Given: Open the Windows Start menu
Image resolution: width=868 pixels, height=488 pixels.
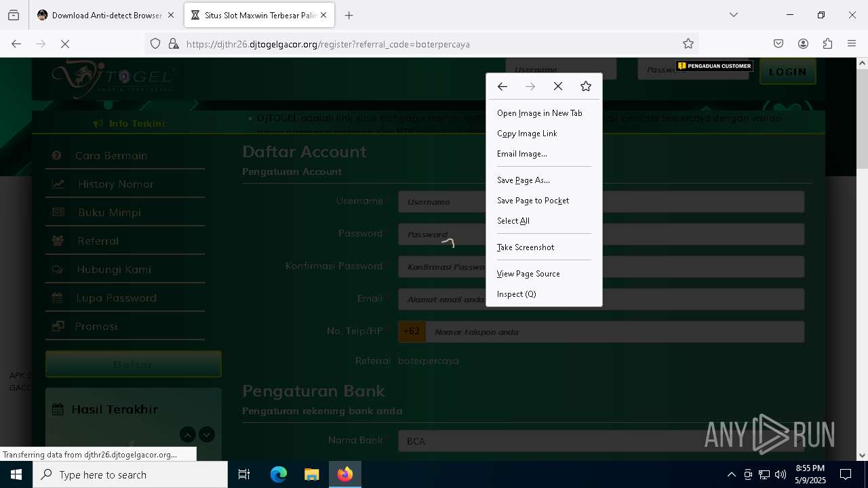Looking at the screenshot, I should point(16,474).
